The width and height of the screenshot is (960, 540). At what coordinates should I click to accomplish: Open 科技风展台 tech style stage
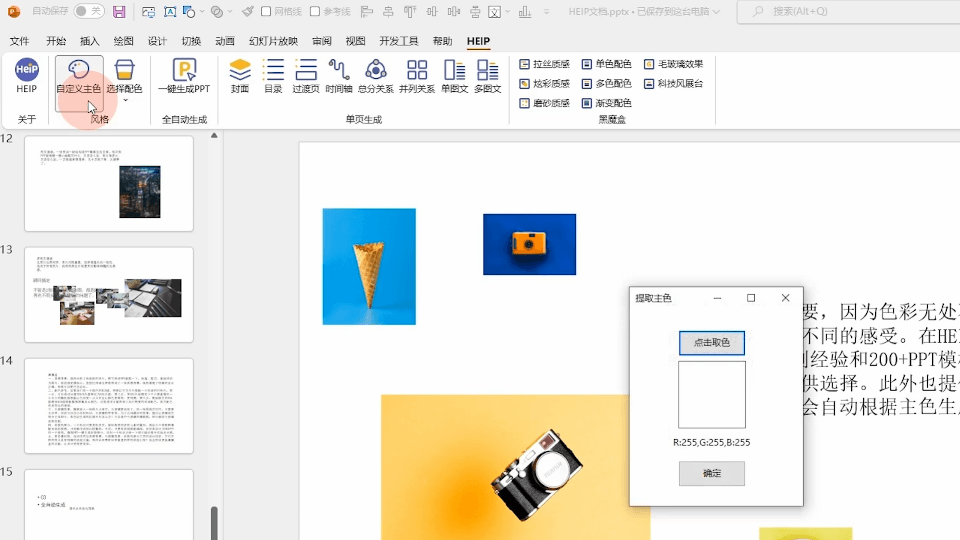pos(673,83)
